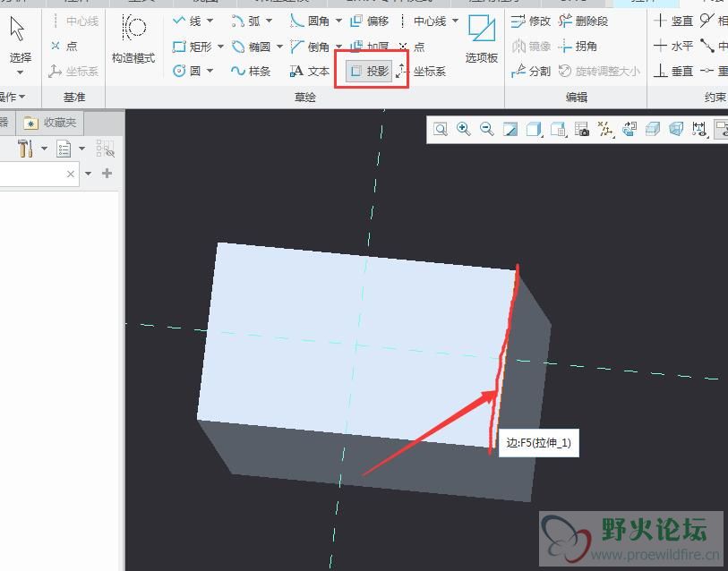Open the dropdown next to 圆角

click(x=339, y=21)
